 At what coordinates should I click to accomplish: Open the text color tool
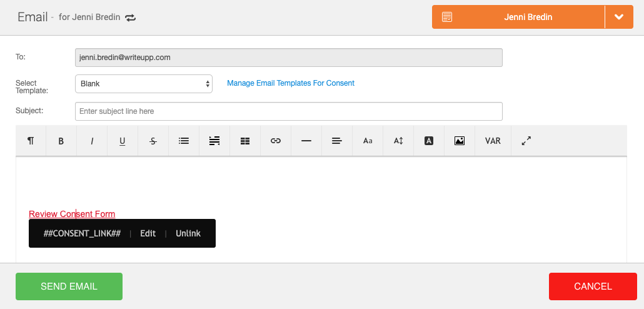pos(429,141)
